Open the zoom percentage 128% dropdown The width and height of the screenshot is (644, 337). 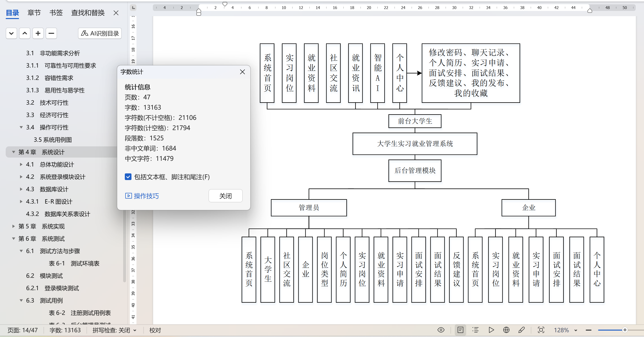click(576, 330)
